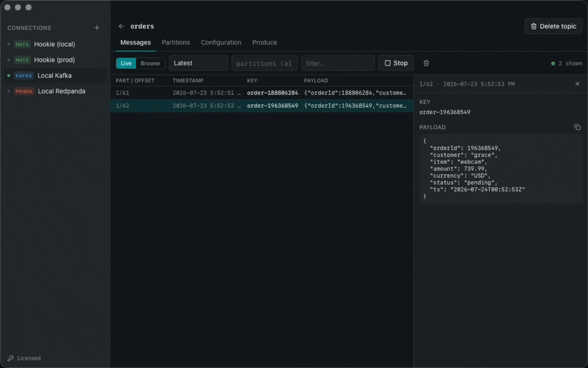Click the Licensed key icon
Image resolution: width=588 pixels, height=368 pixels.
(x=11, y=358)
